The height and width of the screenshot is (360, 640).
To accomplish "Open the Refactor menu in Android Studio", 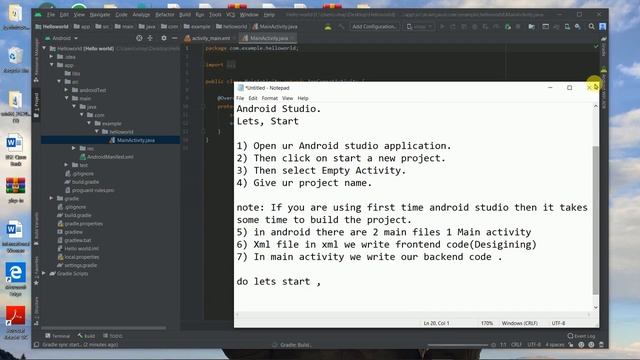I will click(164, 15).
